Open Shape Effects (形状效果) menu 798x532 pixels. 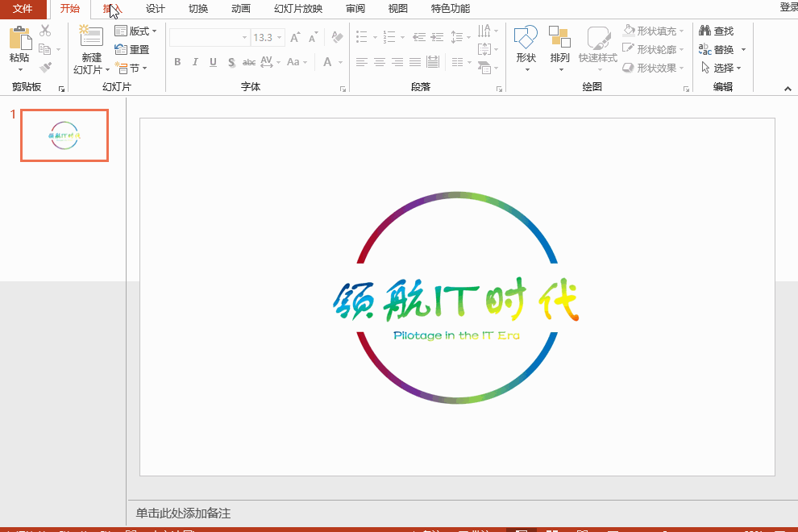pyautogui.click(x=654, y=68)
